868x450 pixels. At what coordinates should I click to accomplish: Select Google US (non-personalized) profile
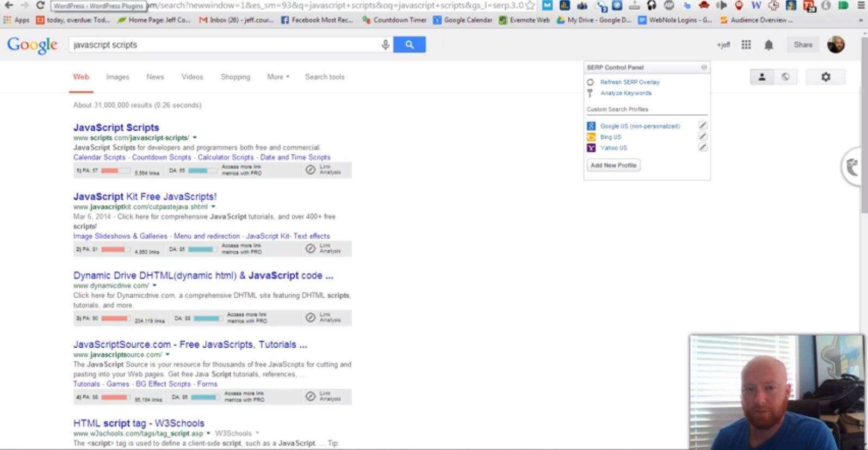(x=640, y=126)
